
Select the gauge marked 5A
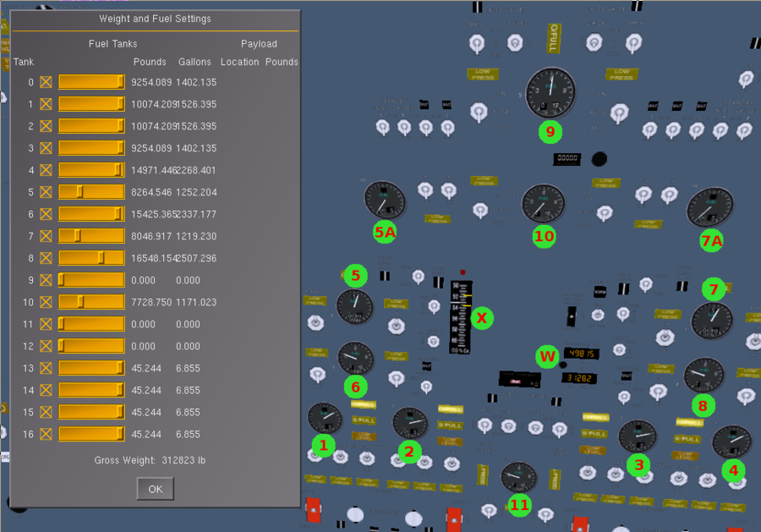click(x=385, y=200)
